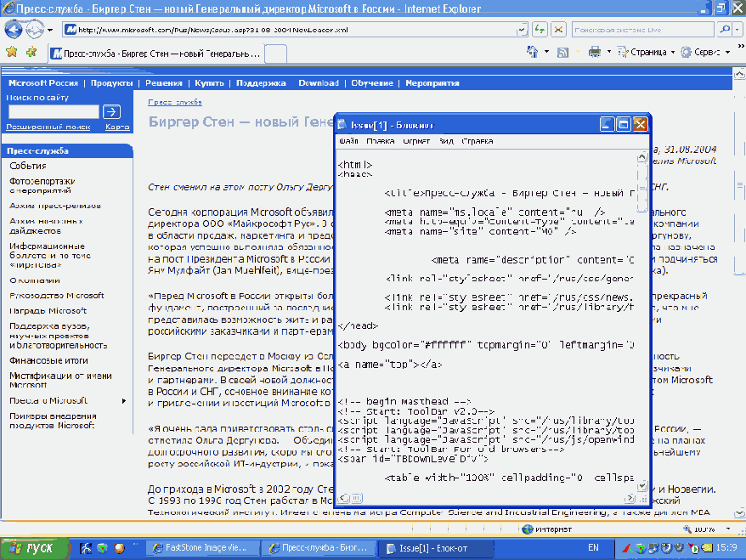Open the Справка menu in Notepad
Screen dimensions: 746x560
478,141
